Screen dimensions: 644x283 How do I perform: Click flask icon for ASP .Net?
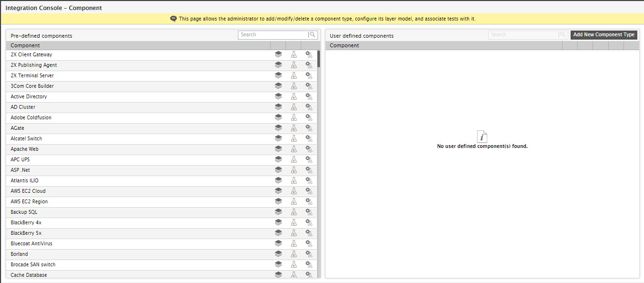pyautogui.click(x=294, y=170)
